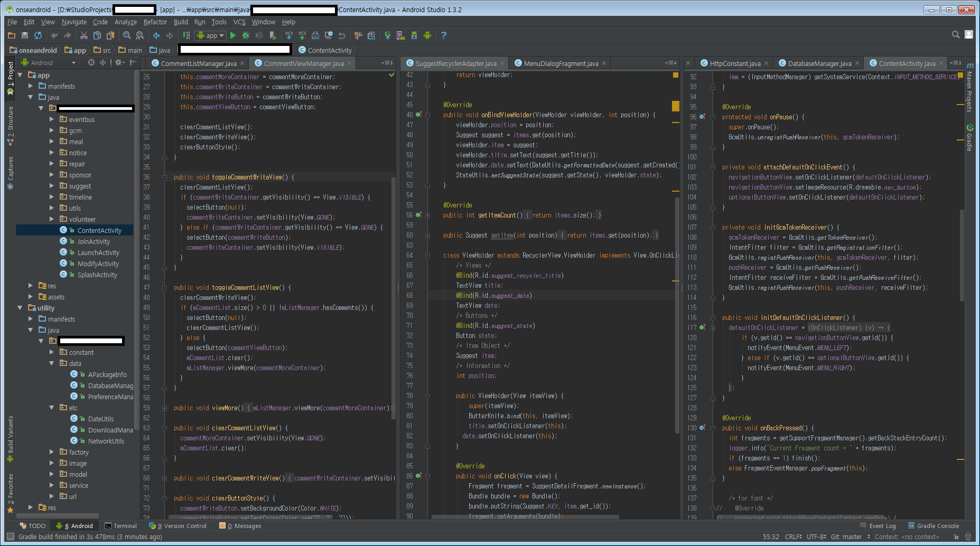980x546 pixels.
Task: Open hidden tabs list of right editor
Action: (956, 63)
